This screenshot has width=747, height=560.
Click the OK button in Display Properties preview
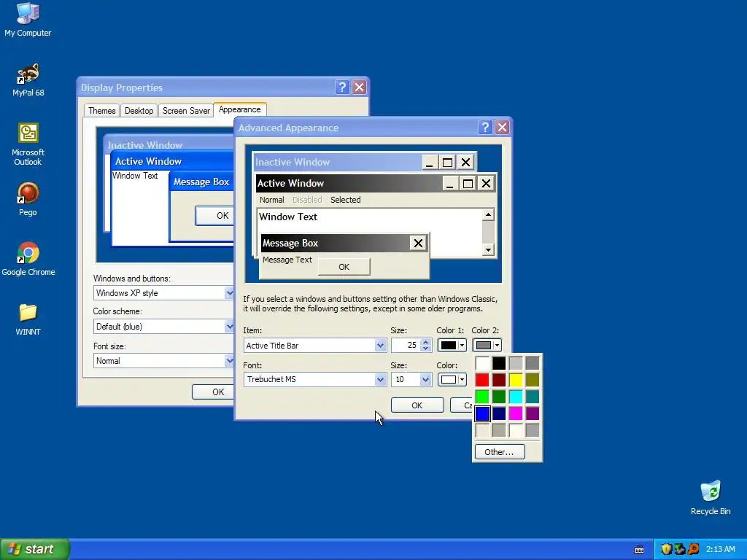[214, 216]
